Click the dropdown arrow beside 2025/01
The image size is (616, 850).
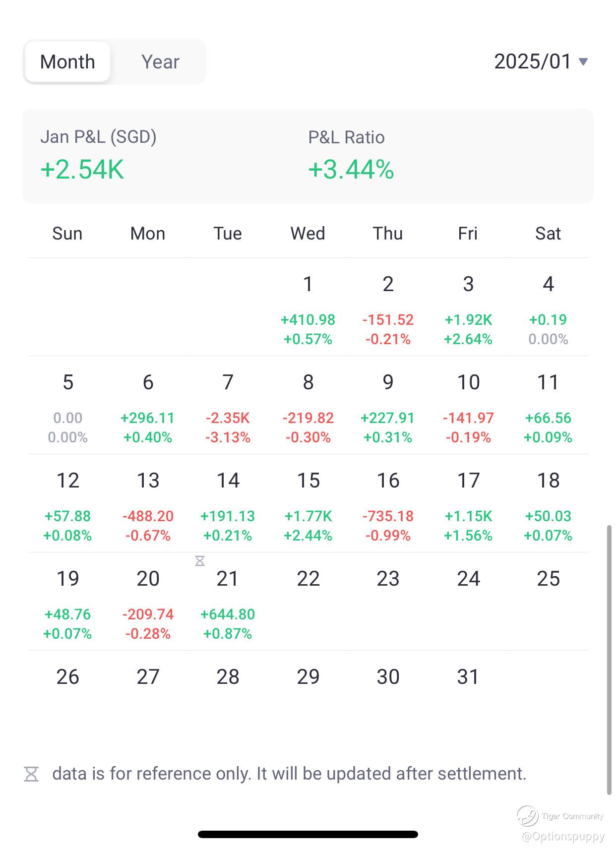pyautogui.click(x=584, y=62)
